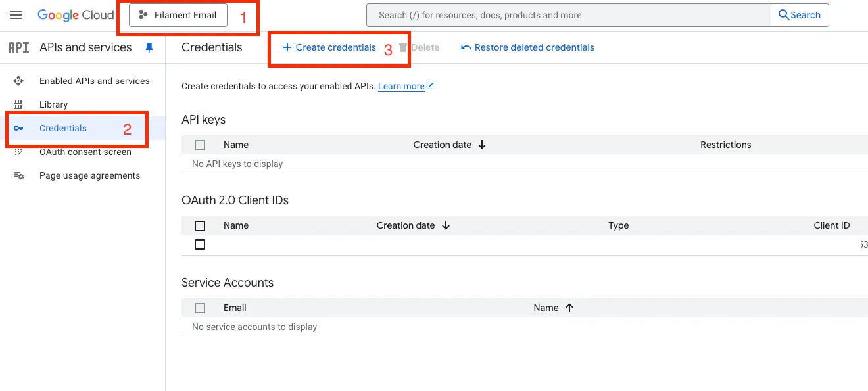Click the Credentials key icon

[x=18, y=128]
